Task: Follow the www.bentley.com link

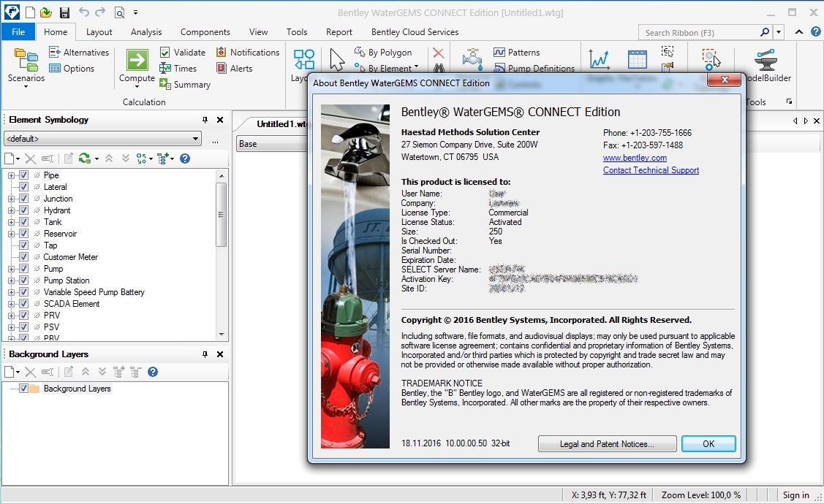Action: 635,158
